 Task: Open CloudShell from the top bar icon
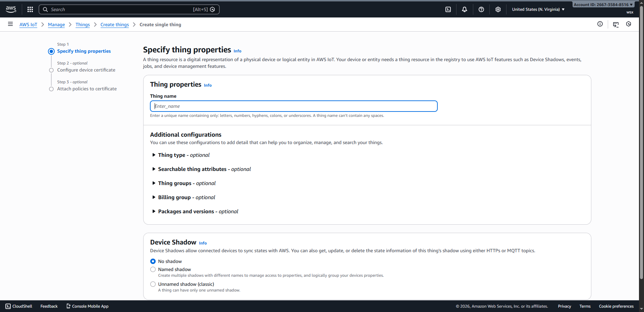coord(448,9)
